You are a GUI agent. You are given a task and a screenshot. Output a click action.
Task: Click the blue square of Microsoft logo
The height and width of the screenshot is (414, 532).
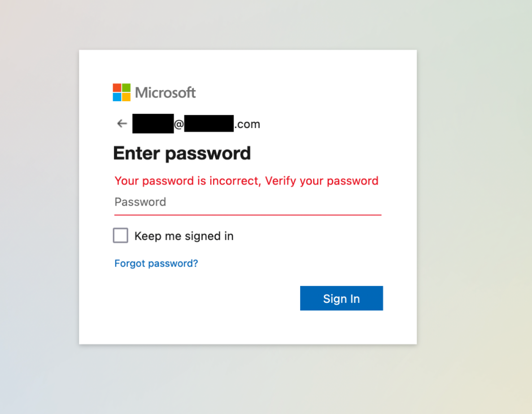coord(117,97)
